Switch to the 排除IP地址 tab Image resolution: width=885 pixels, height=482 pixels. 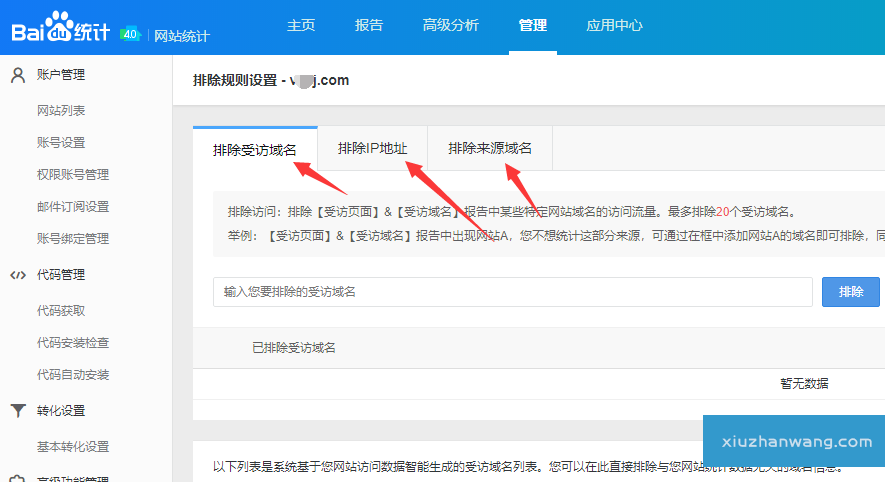point(372,149)
